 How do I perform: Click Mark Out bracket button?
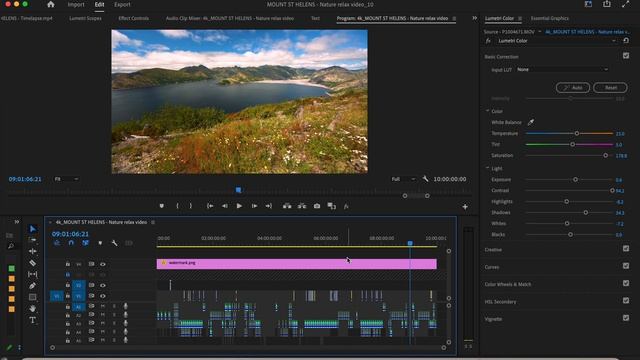pyautogui.click(x=190, y=206)
